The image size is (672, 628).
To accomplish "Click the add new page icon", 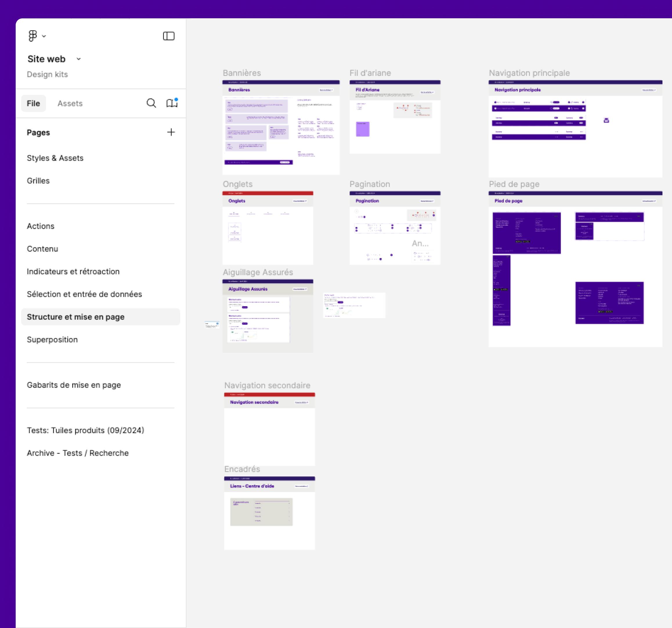I will click(171, 132).
